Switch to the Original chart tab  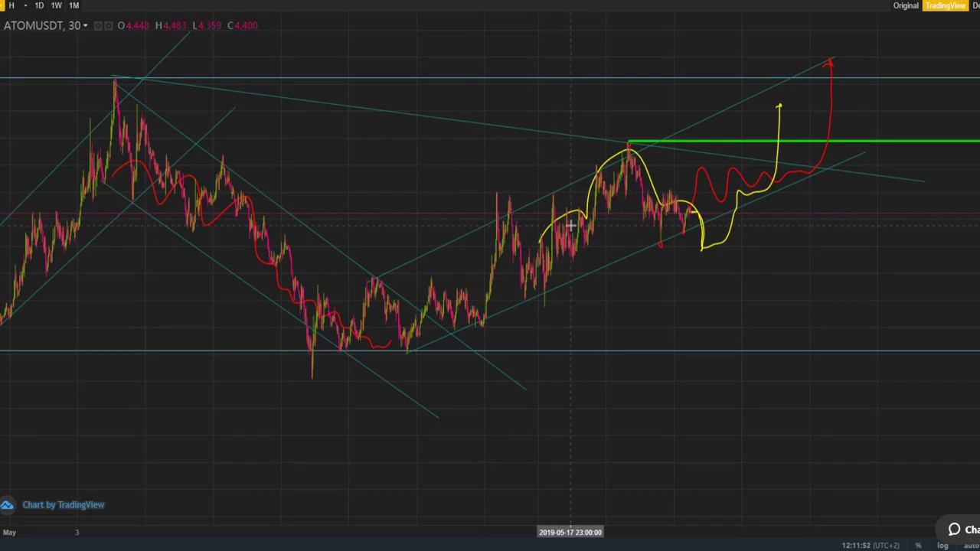(906, 5)
